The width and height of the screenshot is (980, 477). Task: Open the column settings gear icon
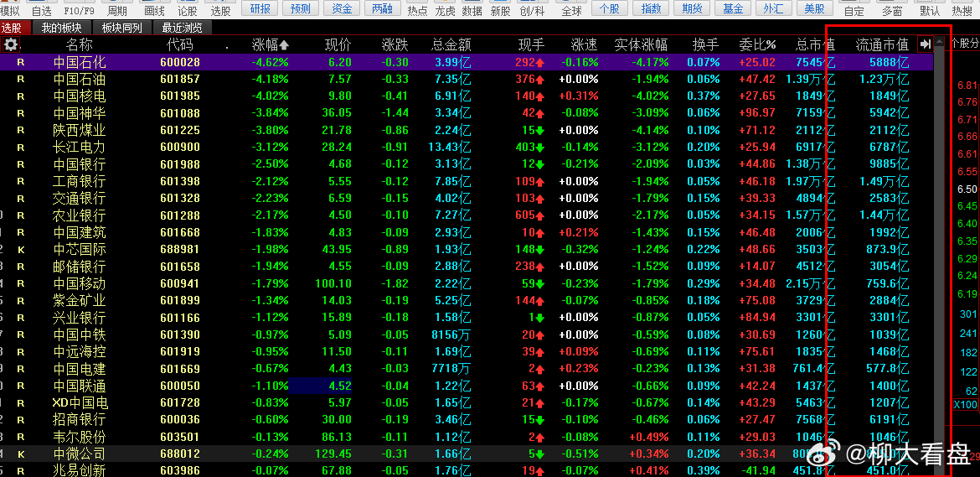[x=11, y=44]
